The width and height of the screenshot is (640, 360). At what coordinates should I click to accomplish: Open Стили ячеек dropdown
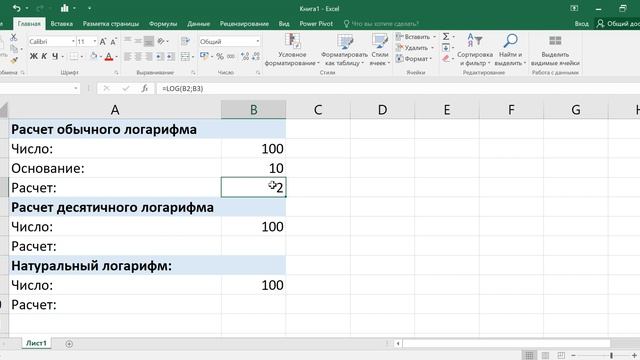click(x=380, y=50)
